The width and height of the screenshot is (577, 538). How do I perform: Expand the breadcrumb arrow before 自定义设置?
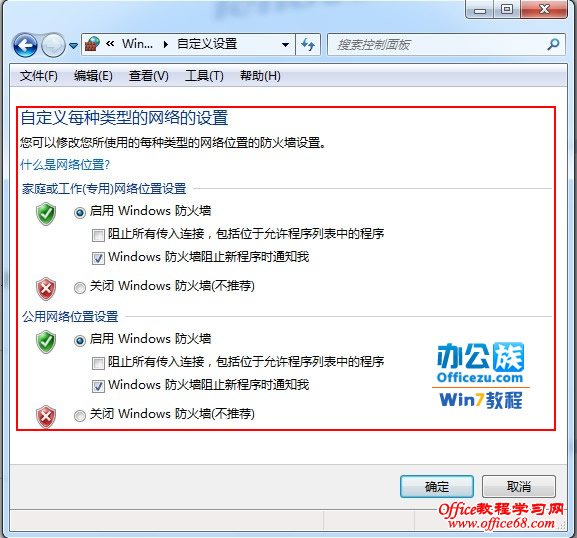tap(166, 45)
